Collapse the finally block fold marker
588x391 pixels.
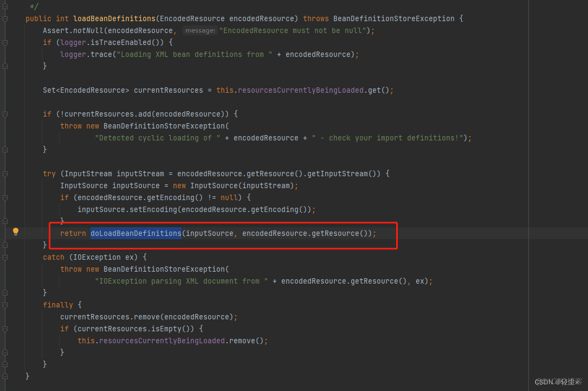point(5,305)
